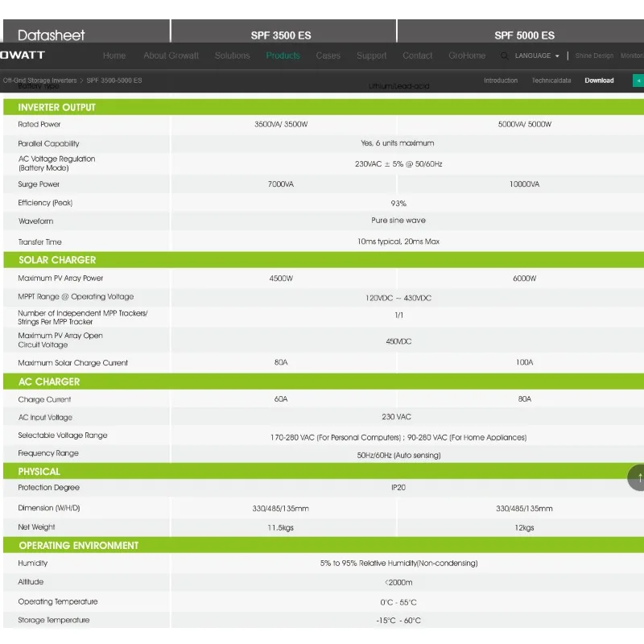The height and width of the screenshot is (644, 644).
Task: Select the Products menu item
Action: click(283, 56)
